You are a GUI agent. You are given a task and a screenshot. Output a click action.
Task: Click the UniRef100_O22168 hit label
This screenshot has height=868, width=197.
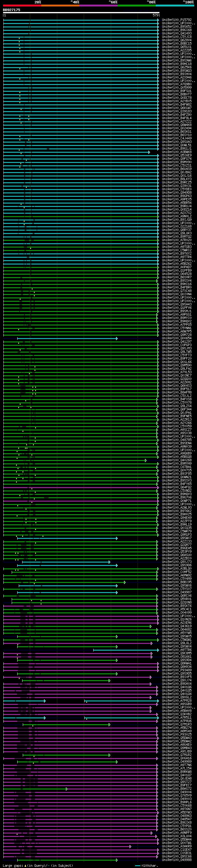point(177,226)
